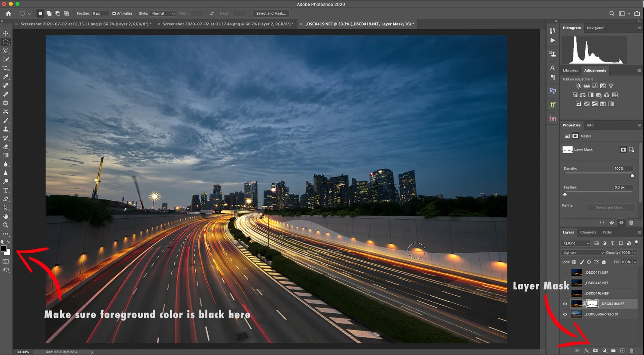Viewport: 644px width, 355px height.
Task: Open the Style Normal dropdown
Action: (163, 13)
